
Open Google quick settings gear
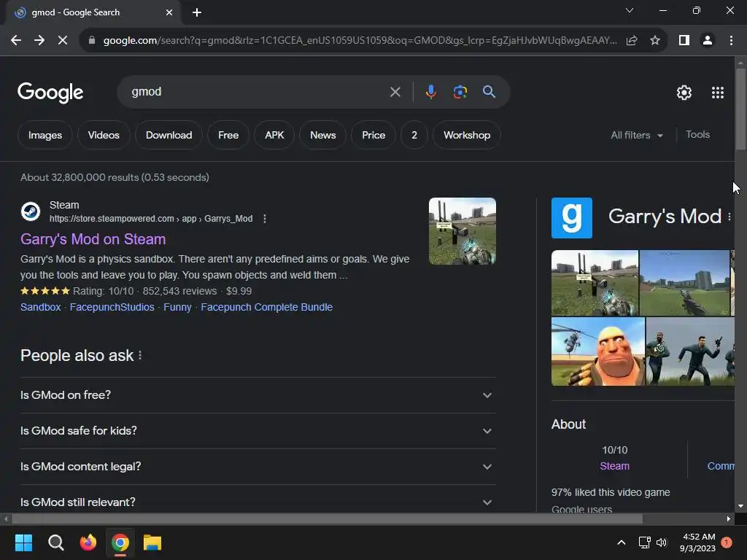point(684,93)
